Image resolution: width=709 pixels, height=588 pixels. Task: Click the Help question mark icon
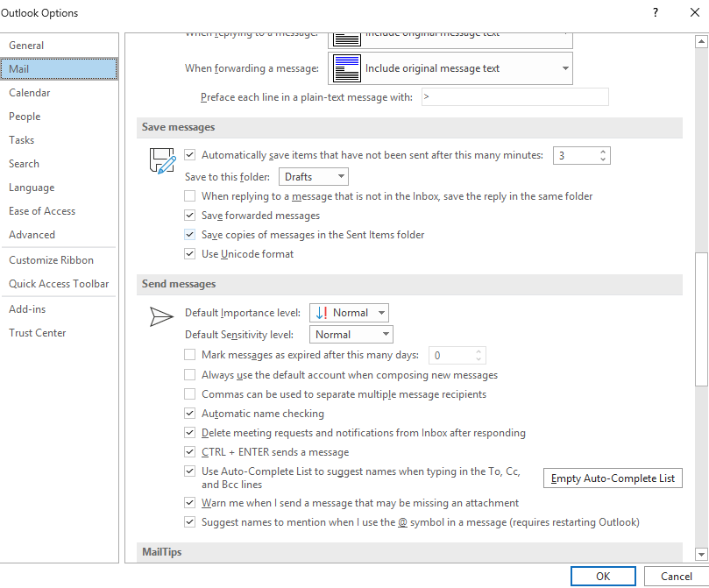(x=655, y=13)
